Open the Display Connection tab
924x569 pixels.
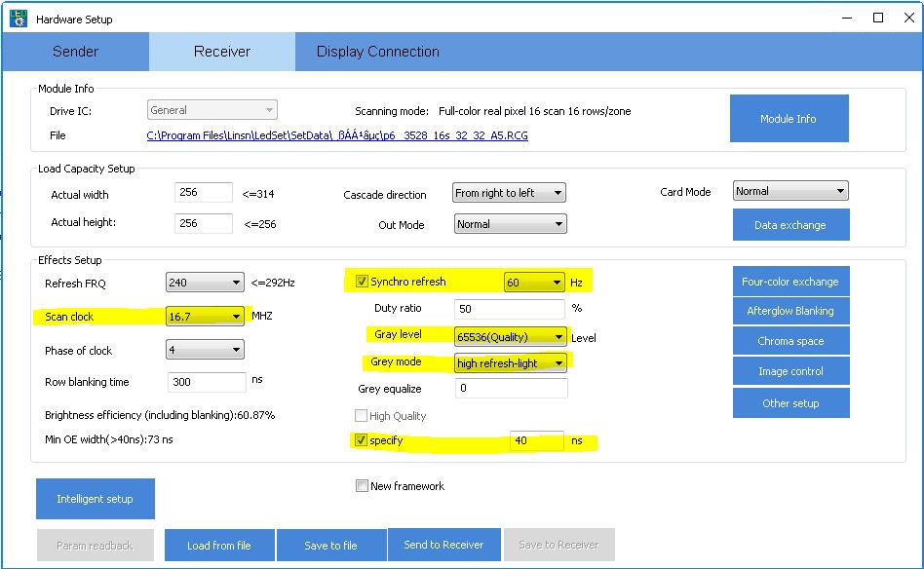point(377,52)
